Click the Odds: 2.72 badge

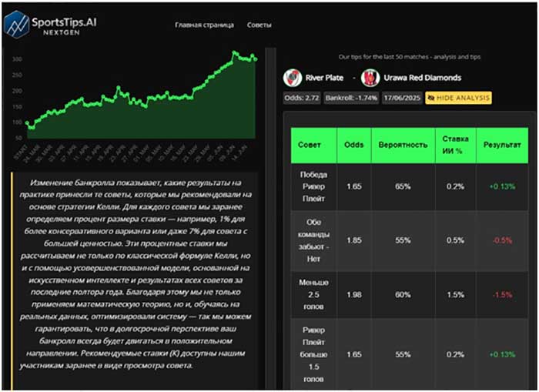tap(301, 99)
